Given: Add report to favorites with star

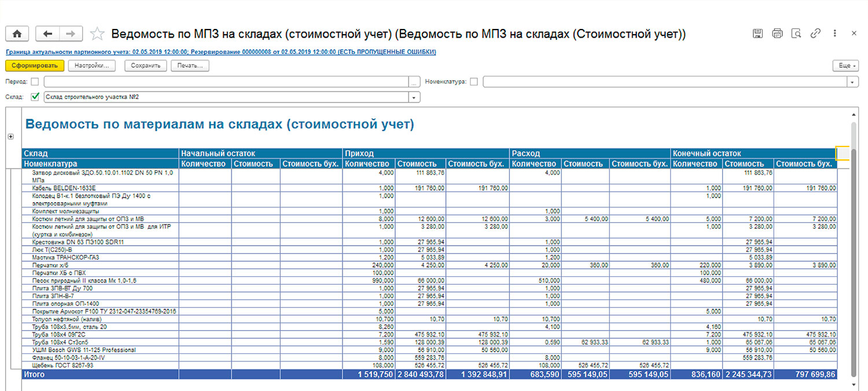Looking at the screenshot, I should 97,34.
